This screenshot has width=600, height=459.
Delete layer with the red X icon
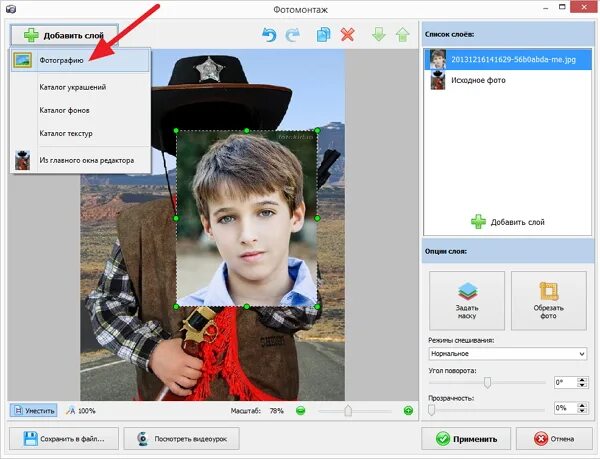[x=347, y=35]
